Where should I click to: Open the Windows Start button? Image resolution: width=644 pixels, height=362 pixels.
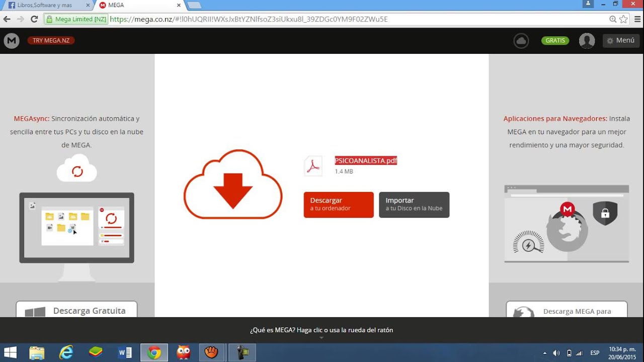pyautogui.click(x=10, y=353)
